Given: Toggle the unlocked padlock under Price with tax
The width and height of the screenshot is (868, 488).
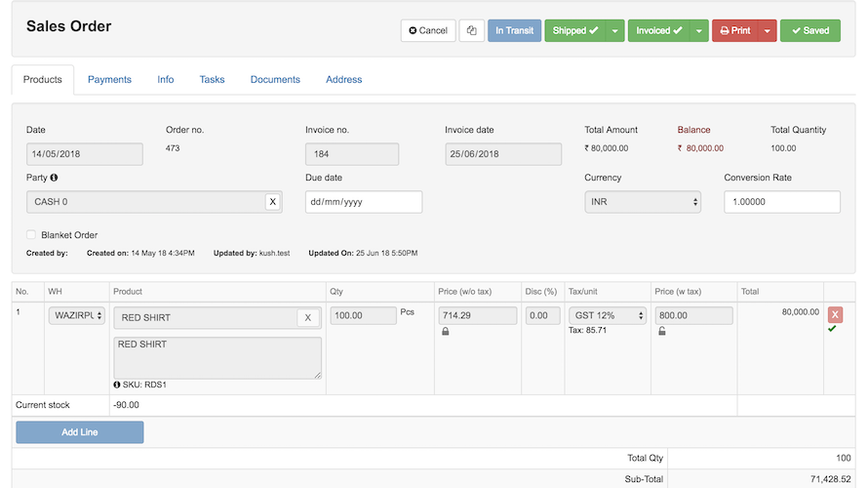Looking at the screenshot, I should [661, 331].
